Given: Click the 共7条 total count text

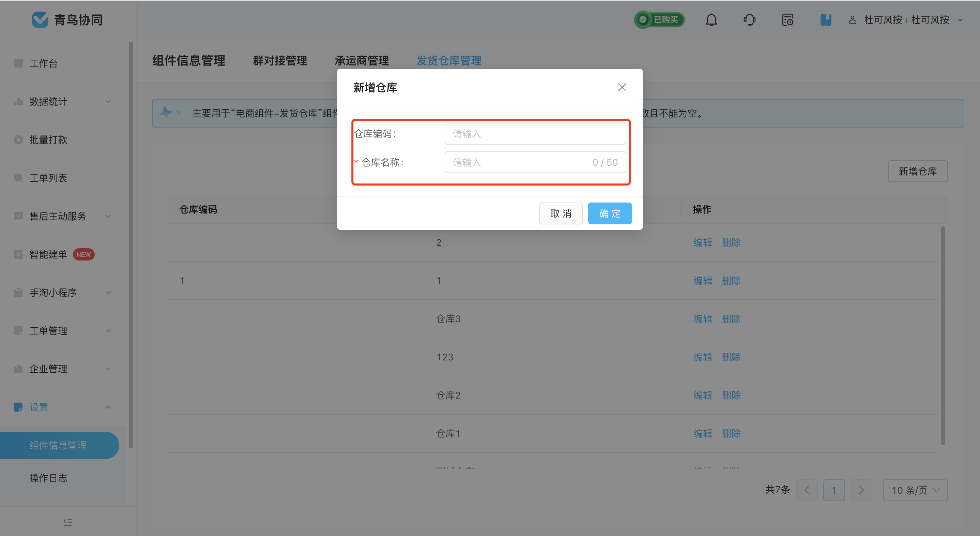Looking at the screenshot, I should click(x=777, y=490).
